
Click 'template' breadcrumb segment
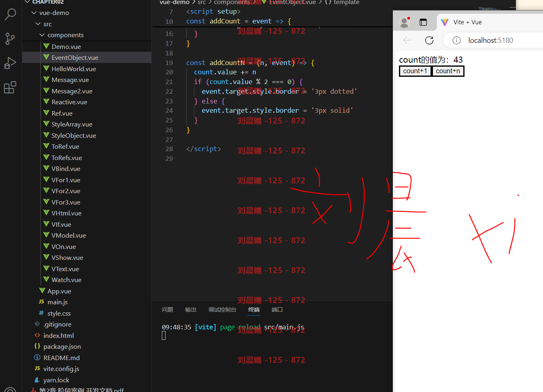tap(346, 2)
